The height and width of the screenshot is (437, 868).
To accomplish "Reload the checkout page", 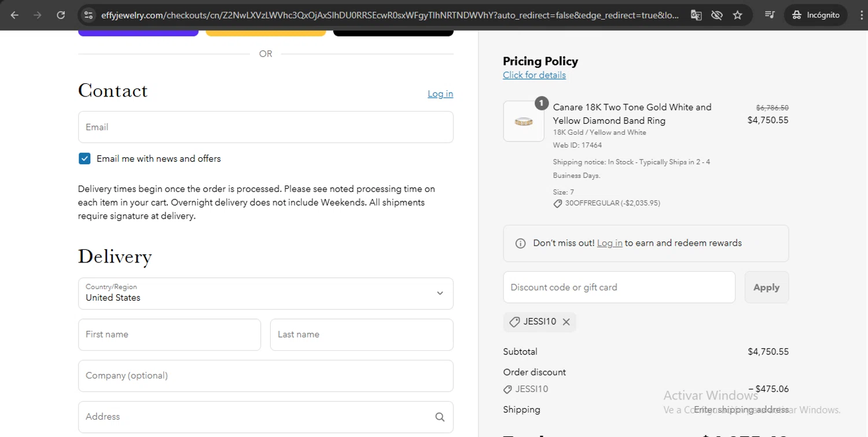I will coord(61,15).
